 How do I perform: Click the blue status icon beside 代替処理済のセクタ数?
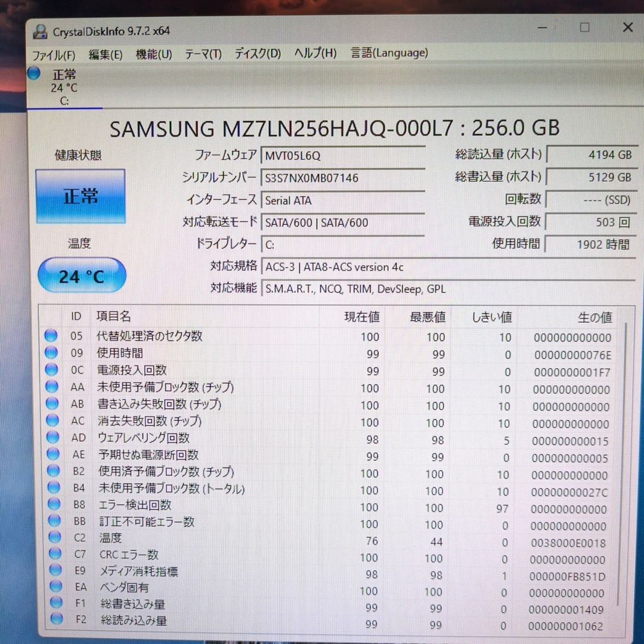[51, 335]
